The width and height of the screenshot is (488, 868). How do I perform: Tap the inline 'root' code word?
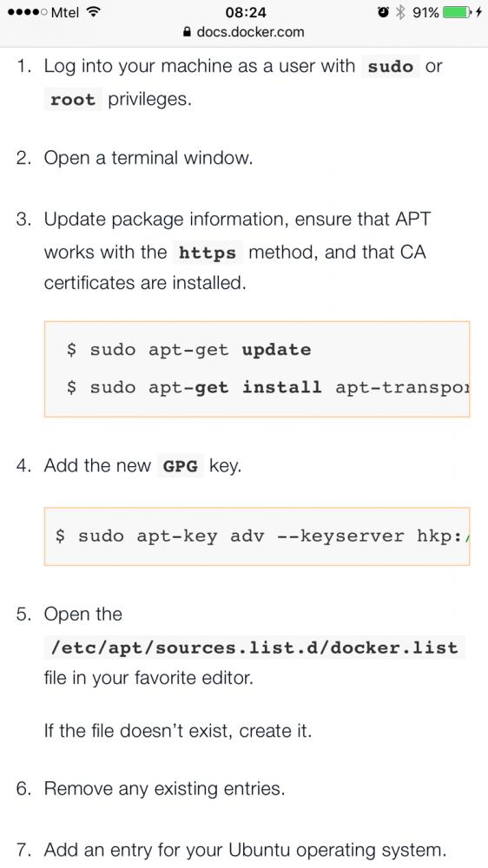73,100
